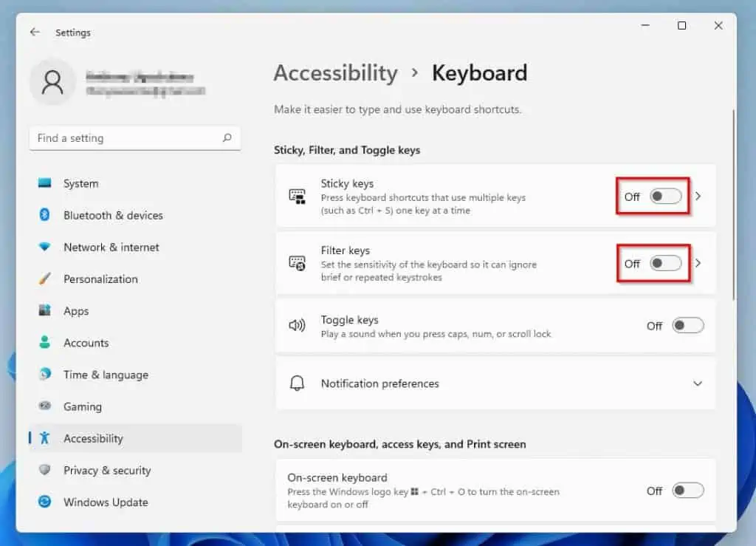Maximize the Settings window
Viewport: 756px width, 546px height.
[x=681, y=25]
